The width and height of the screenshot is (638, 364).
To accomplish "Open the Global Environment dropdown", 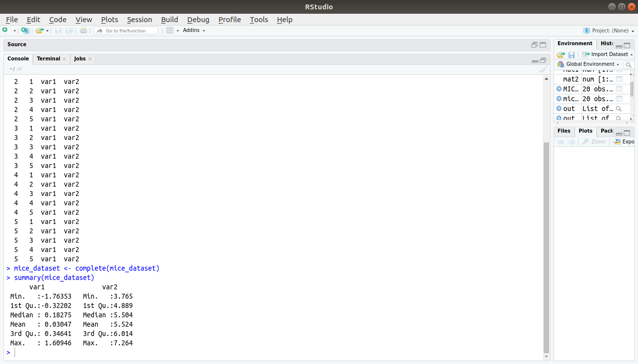I will [588, 64].
